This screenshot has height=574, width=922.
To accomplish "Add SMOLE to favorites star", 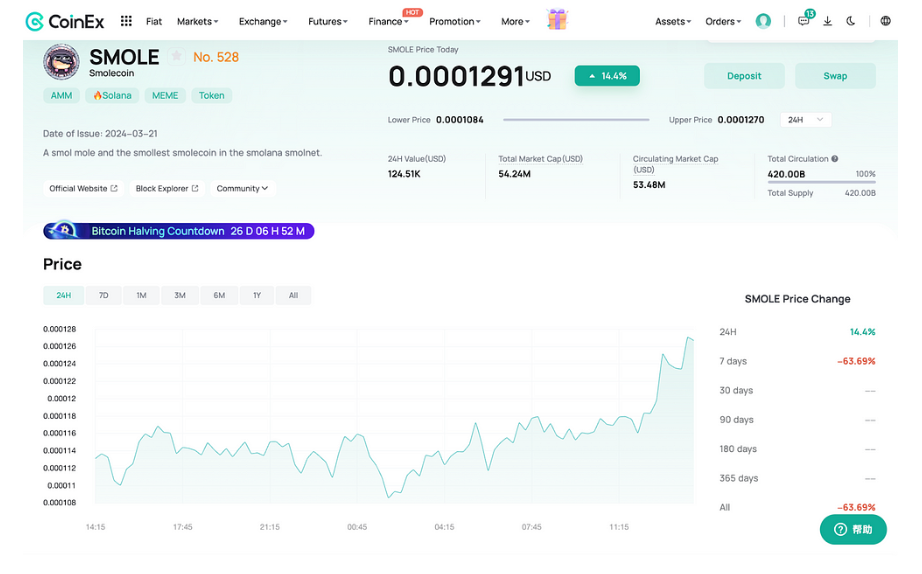I will [176, 56].
